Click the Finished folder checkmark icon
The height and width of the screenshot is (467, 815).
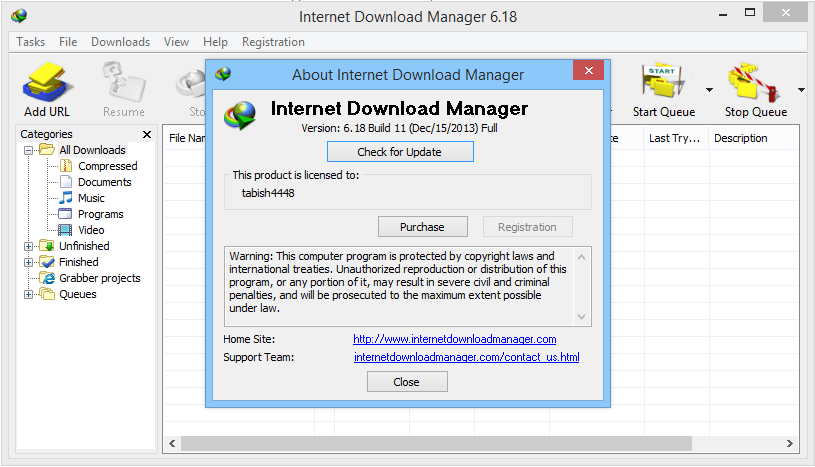[x=47, y=262]
